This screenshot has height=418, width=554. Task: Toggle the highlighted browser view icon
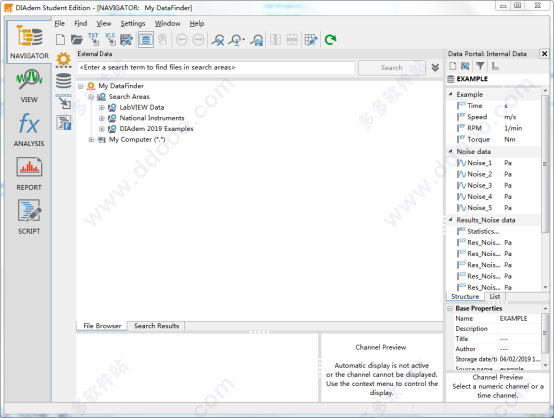tap(146, 40)
